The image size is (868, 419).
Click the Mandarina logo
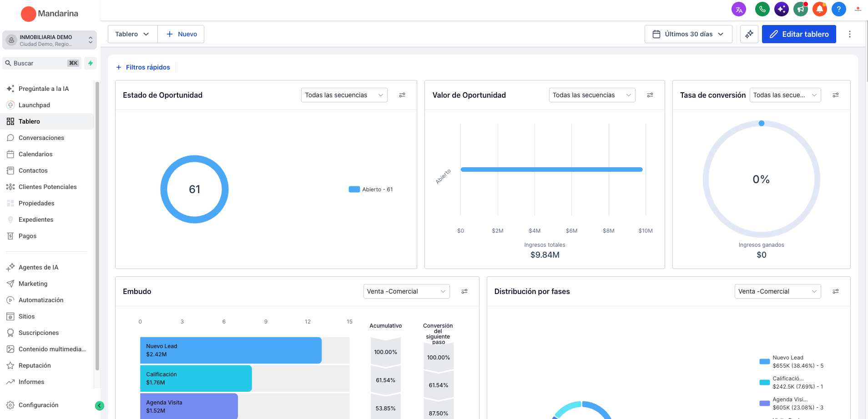pyautogui.click(x=50, y=14)
